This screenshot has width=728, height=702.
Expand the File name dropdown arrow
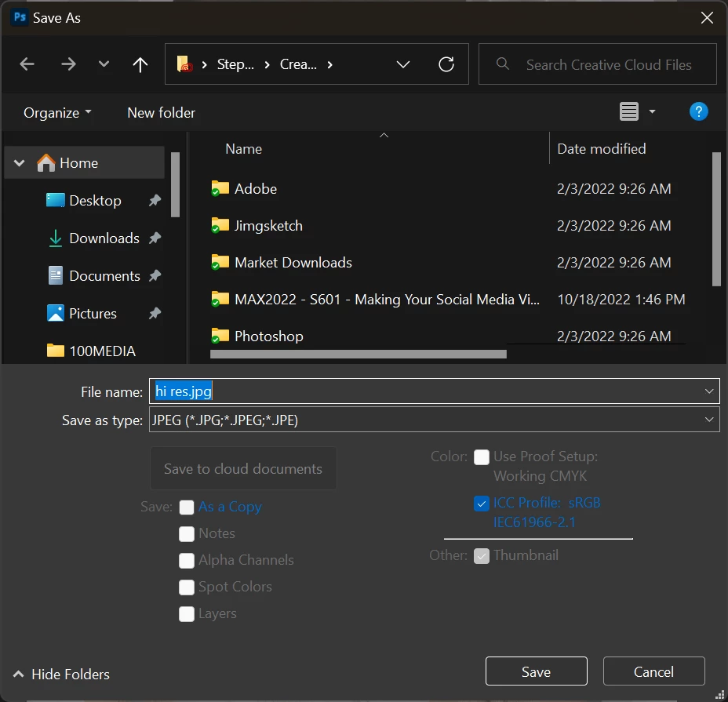point(709,391)
